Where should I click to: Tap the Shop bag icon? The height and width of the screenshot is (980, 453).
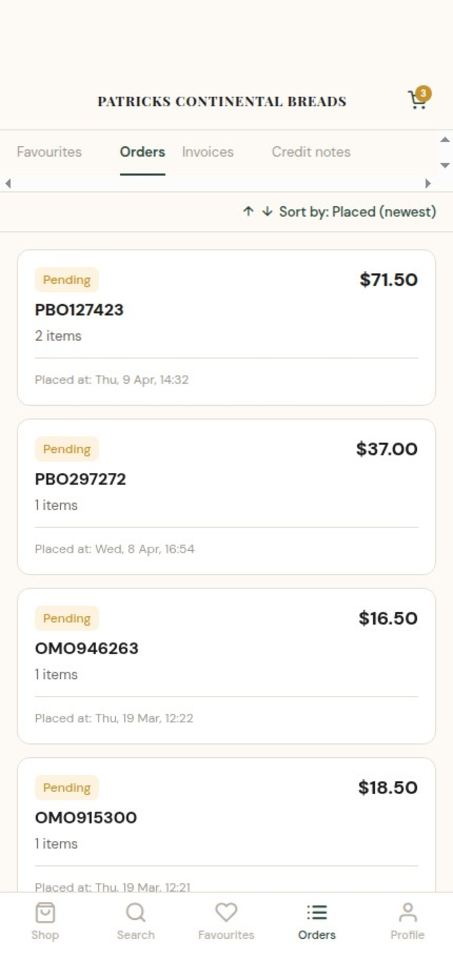tap(45, 913)
